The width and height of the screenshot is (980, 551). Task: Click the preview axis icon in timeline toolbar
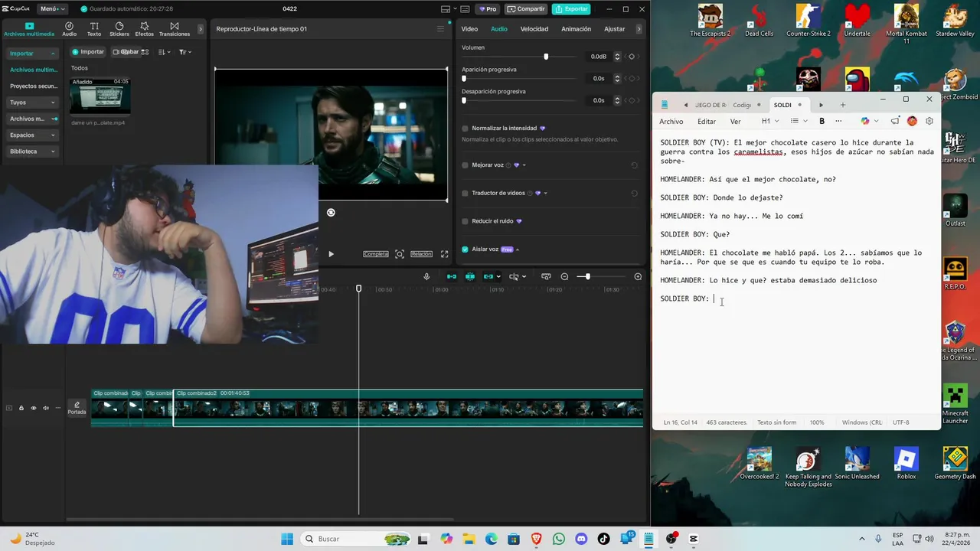pos(546,276)
